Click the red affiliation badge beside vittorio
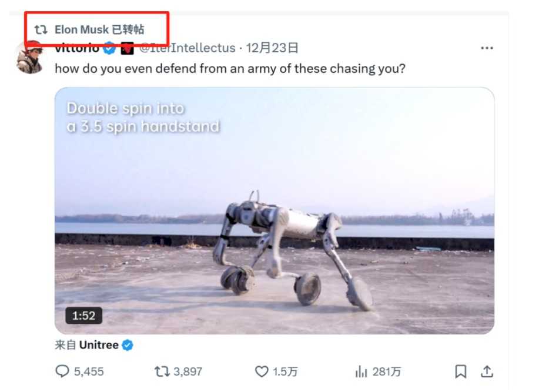Image resolution: width=549 pixels, height=392 pixels. pyautogui.click(x=127, y=49)
